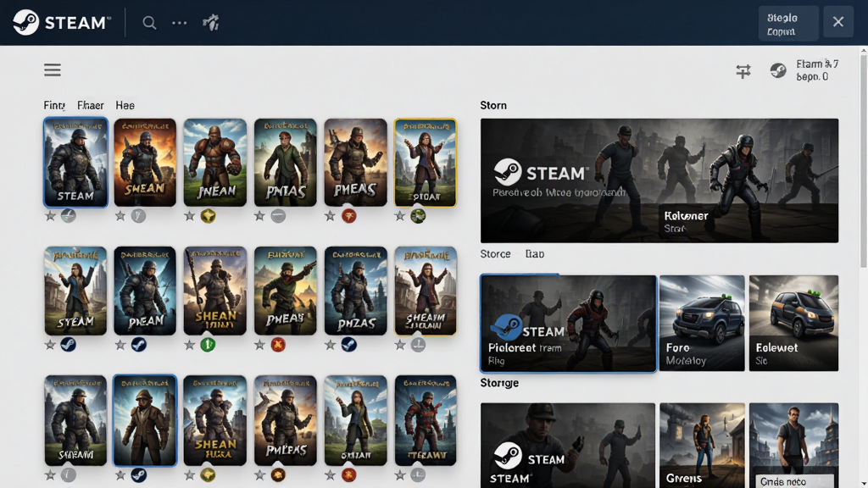Click the header icon right of the three dots
The height and width of the screenshot is (488, 868).
(x=211, y=23)
